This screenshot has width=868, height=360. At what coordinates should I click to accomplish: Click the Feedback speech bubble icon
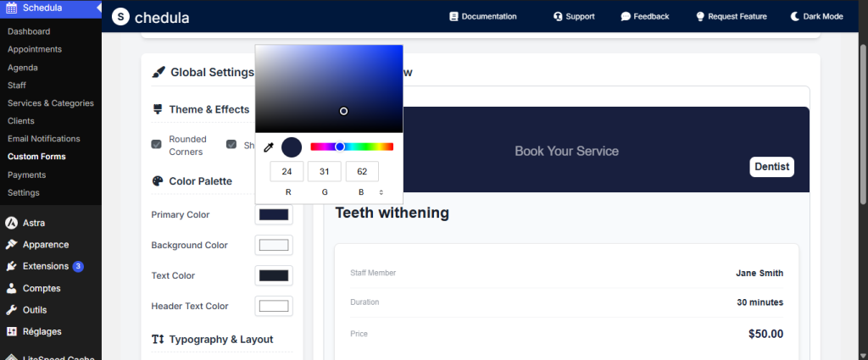626,16
